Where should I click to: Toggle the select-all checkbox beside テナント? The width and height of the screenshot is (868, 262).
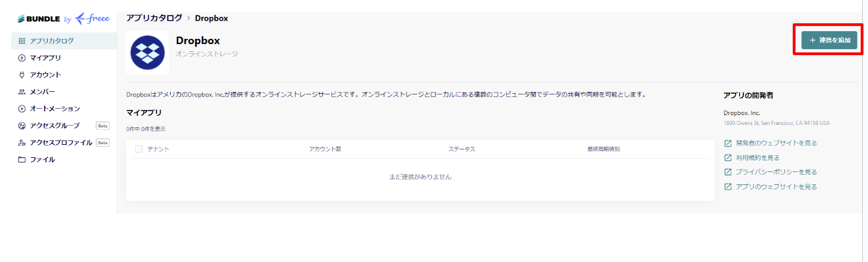139,149
